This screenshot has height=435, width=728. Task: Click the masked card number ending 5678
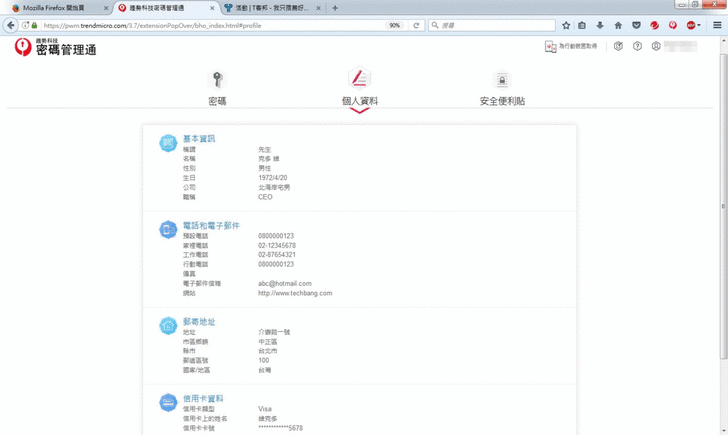coord(280,428)
